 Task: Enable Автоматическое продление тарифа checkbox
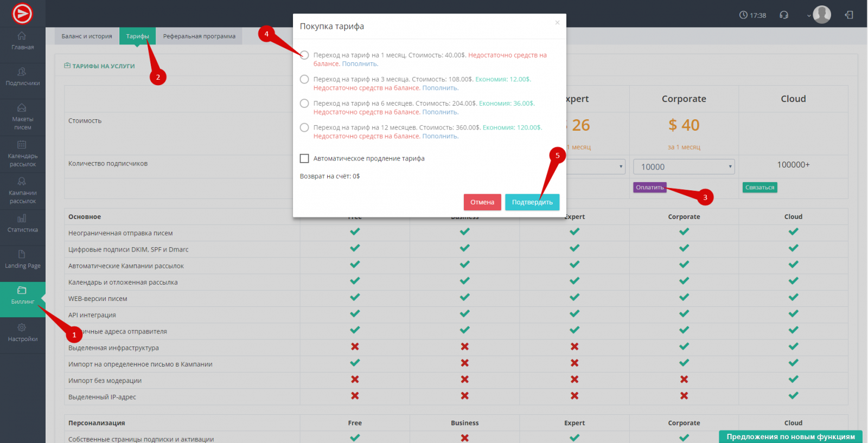tap(304, 158)
